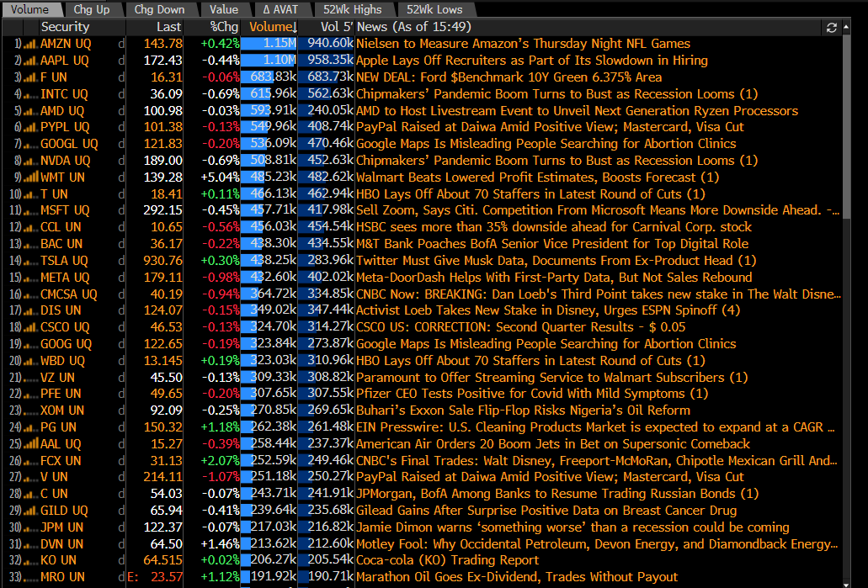
Task: Click the scroll up arrow of news scrollbar
Action: point(846,27)
